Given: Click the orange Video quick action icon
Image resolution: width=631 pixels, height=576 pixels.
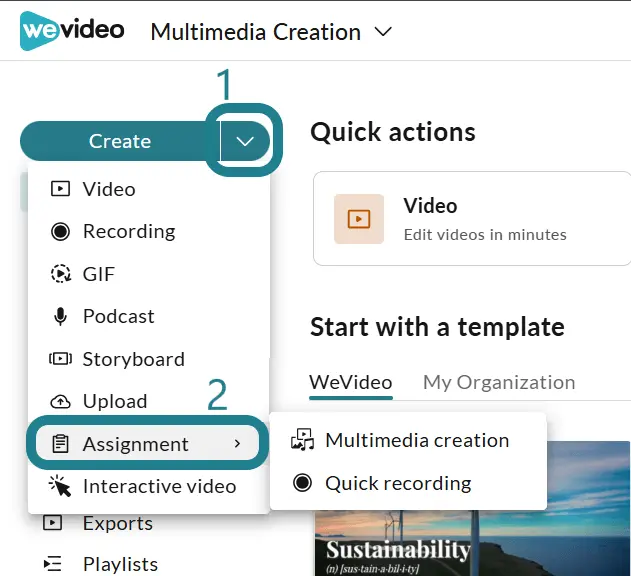Looking at the screenshot, I should click(x=359, y=219).
